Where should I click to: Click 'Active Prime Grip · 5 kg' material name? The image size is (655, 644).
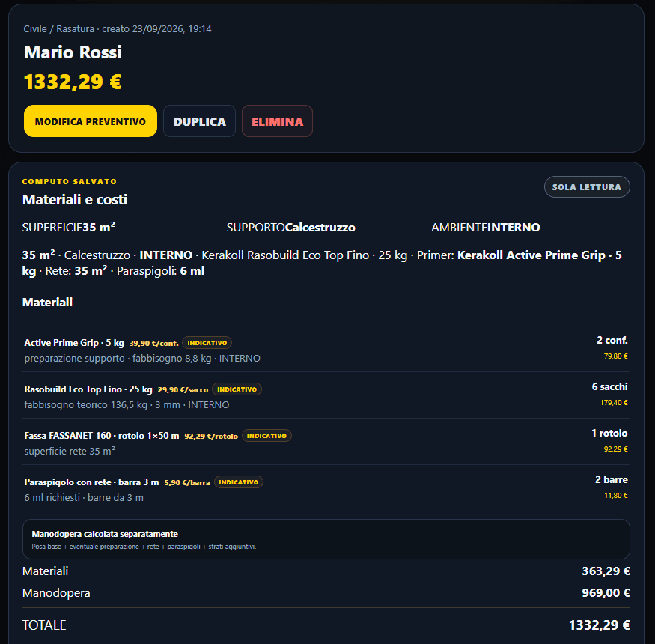click(74, 343)
